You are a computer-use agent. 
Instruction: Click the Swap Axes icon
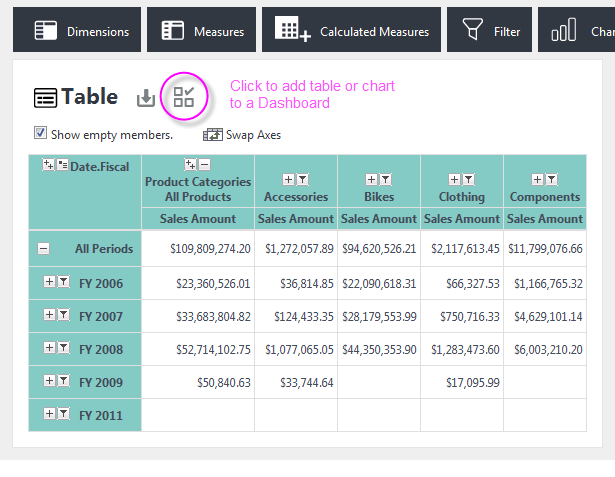(x=213, y=135)
